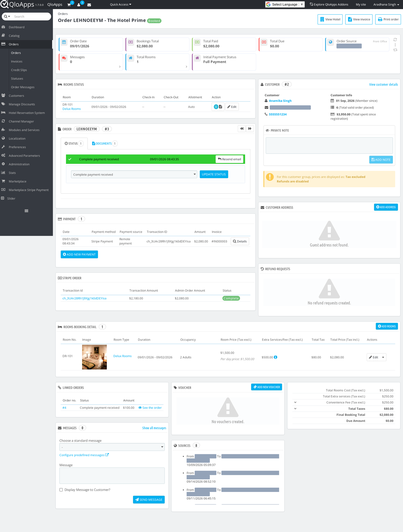Open the room documents icon for DR-101

[x=218, y=107]
